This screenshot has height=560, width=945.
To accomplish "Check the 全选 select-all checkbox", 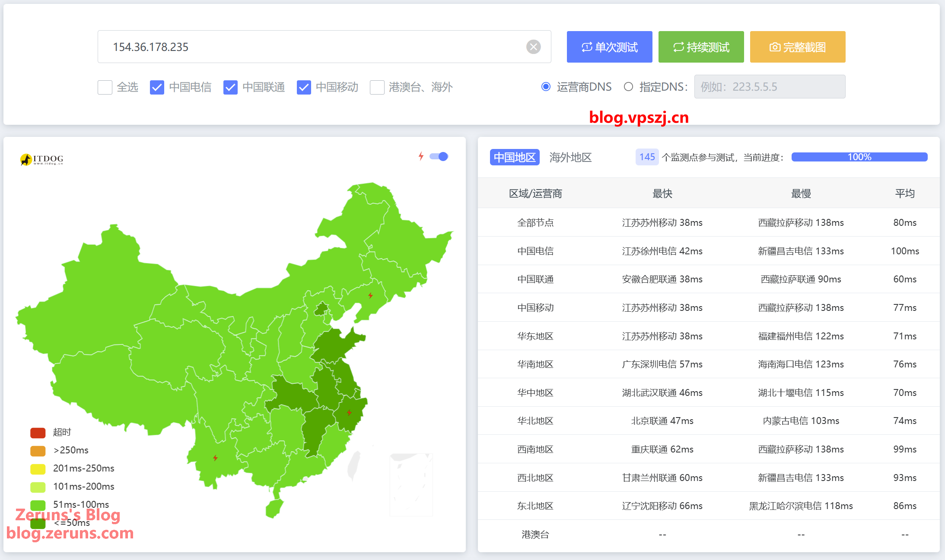I will 105,87.
